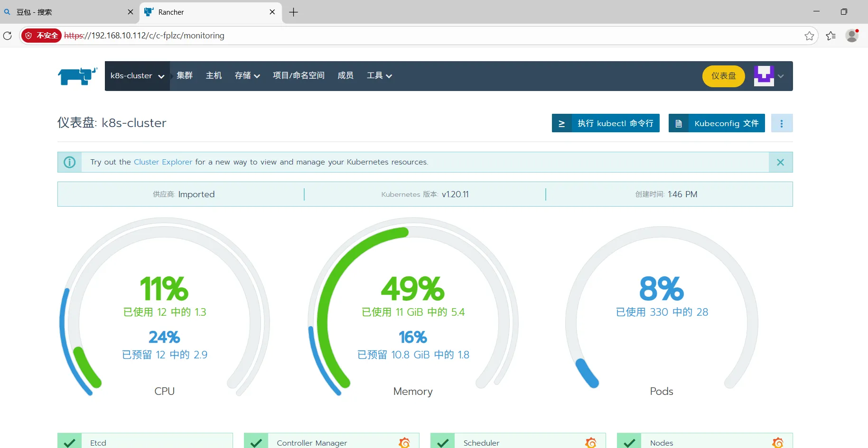
Task: Go to the 主机 menu item
Action: tap(214, 76)
